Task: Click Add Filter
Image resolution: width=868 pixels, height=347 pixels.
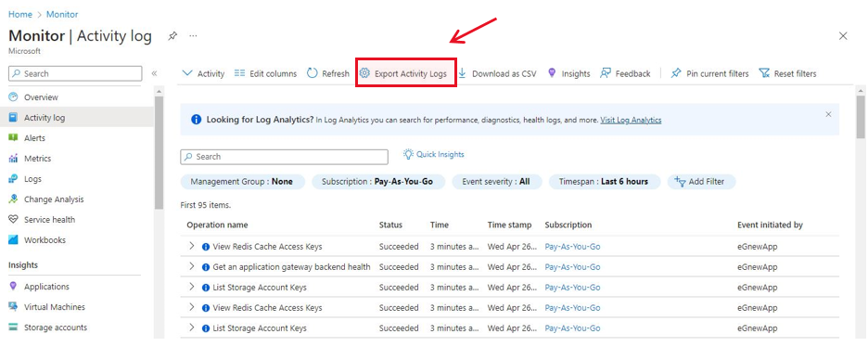Action: (701, 182)
